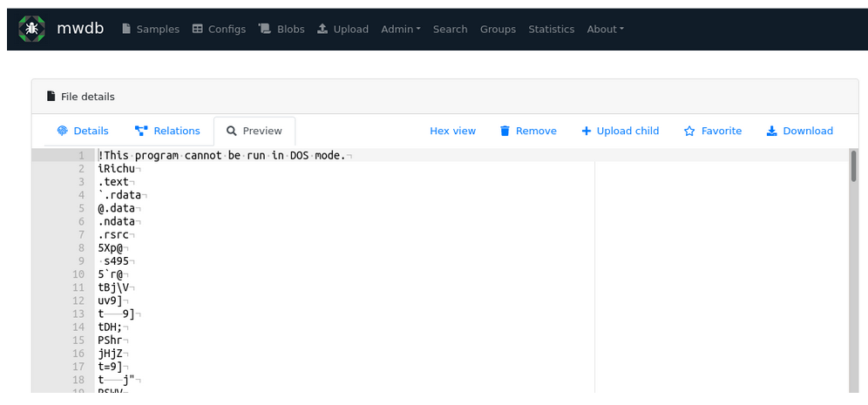Click the 't=9]' line

pos(110,367)
